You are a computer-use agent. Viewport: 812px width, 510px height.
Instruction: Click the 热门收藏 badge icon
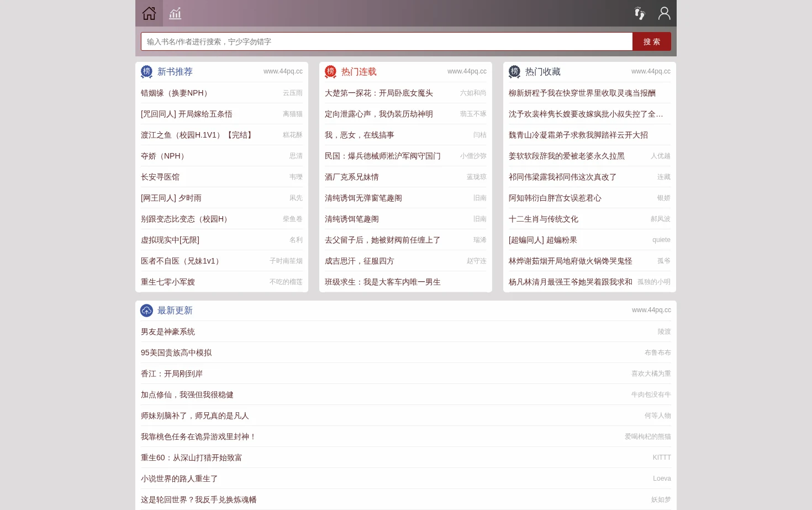(514, 72)
